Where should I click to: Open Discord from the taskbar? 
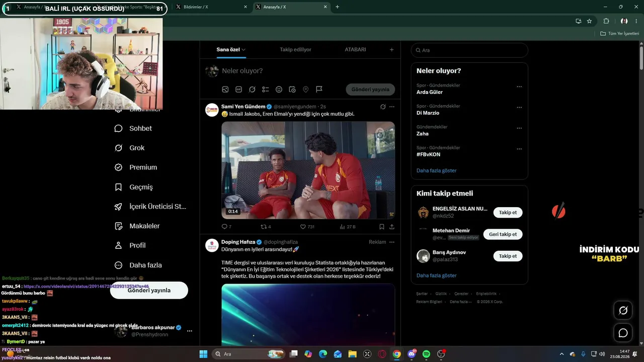(x=412, y=354)
